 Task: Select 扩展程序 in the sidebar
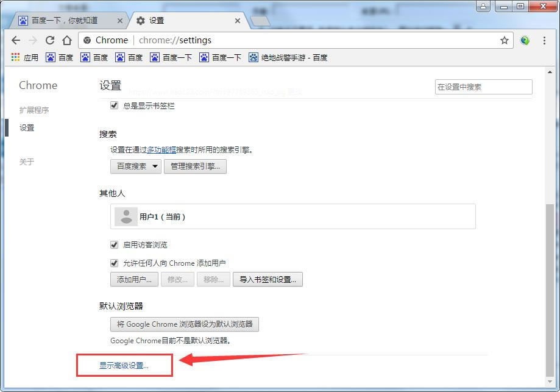click(34, 110)
